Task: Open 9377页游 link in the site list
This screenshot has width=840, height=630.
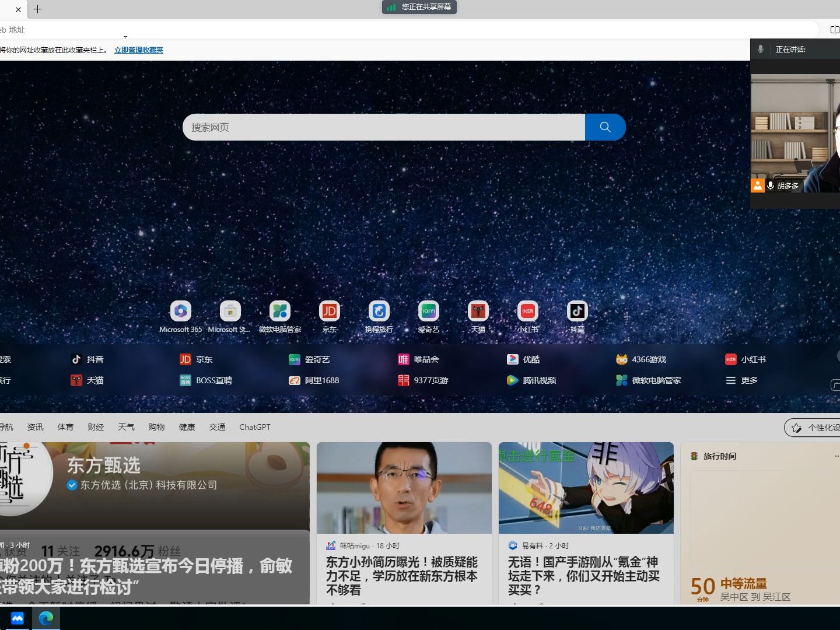Action: click(x=423, y=380)
